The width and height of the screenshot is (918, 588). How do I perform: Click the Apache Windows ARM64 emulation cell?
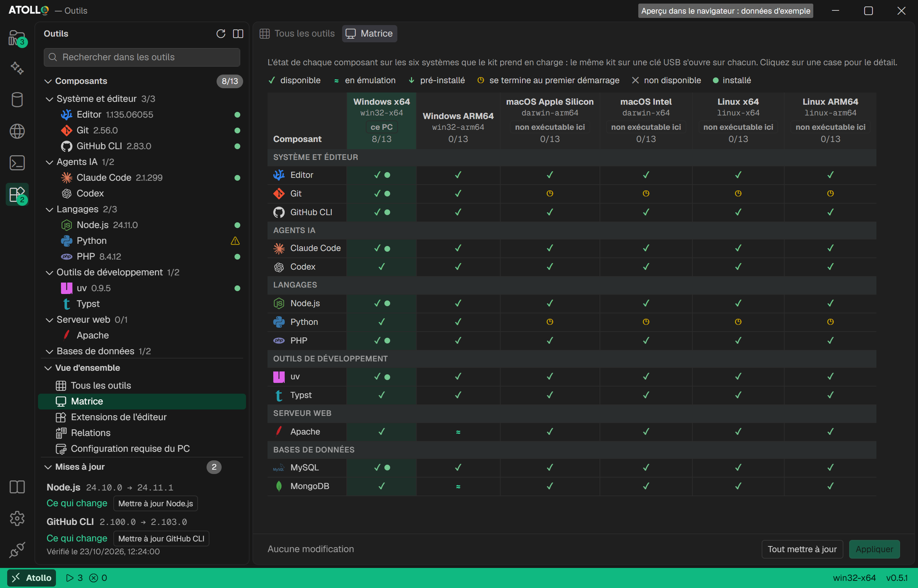[x=458, y=432]
